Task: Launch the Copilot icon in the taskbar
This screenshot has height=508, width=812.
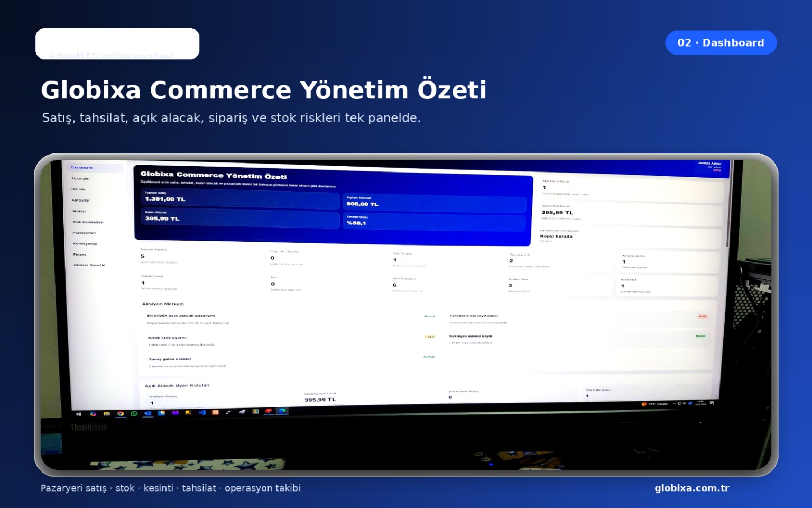Action: pyautogui.click(x=93, y=414)
